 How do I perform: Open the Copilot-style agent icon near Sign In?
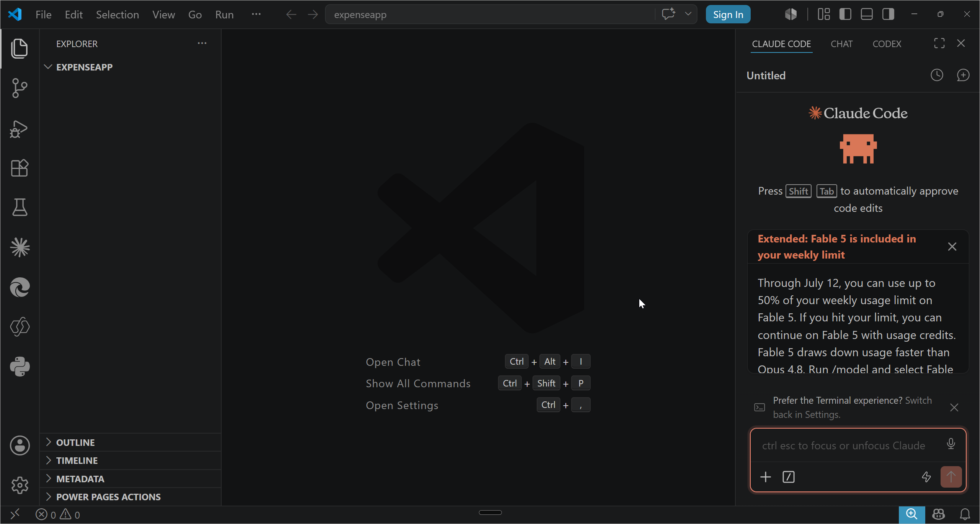791,15
